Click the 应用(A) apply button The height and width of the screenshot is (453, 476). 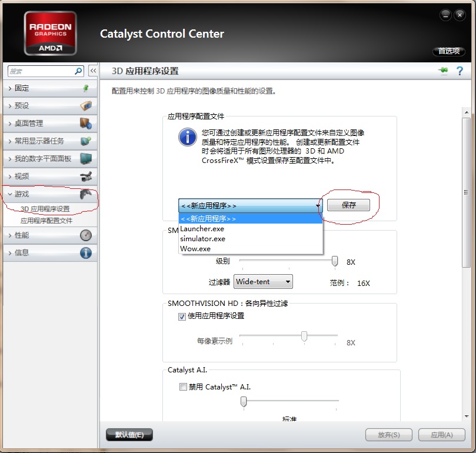[442, 435]
